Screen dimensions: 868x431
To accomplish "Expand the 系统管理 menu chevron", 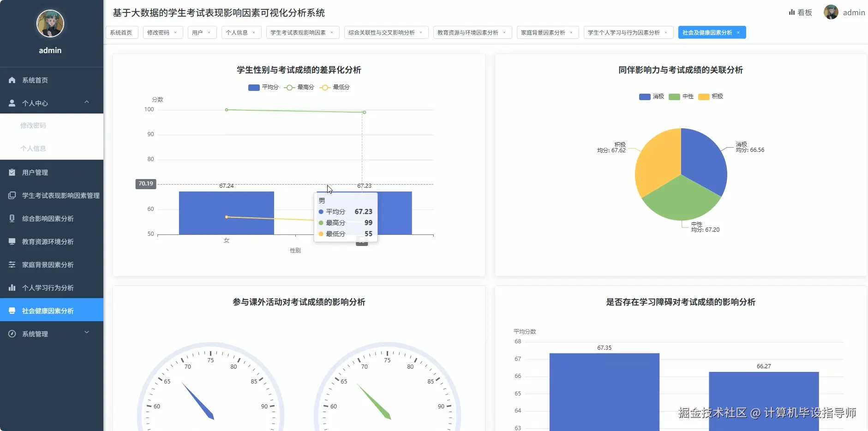I will 87,333.
